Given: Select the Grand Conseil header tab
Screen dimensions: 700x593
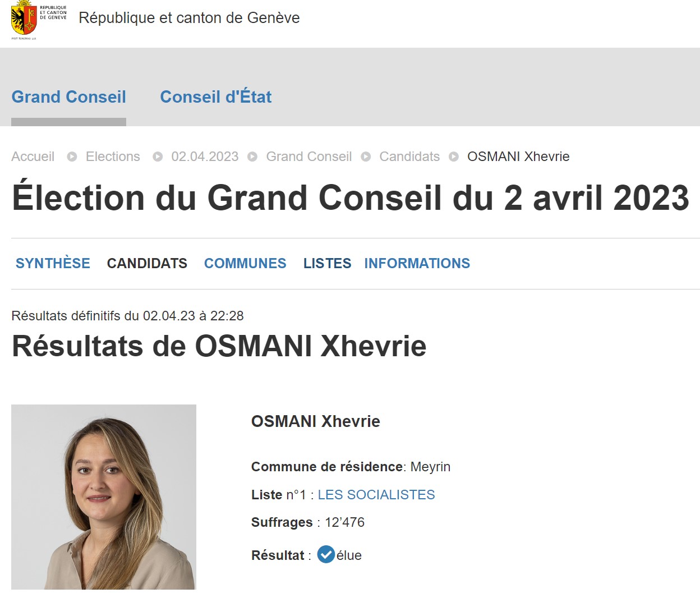Looking at the screenshot, I should 68,97.
